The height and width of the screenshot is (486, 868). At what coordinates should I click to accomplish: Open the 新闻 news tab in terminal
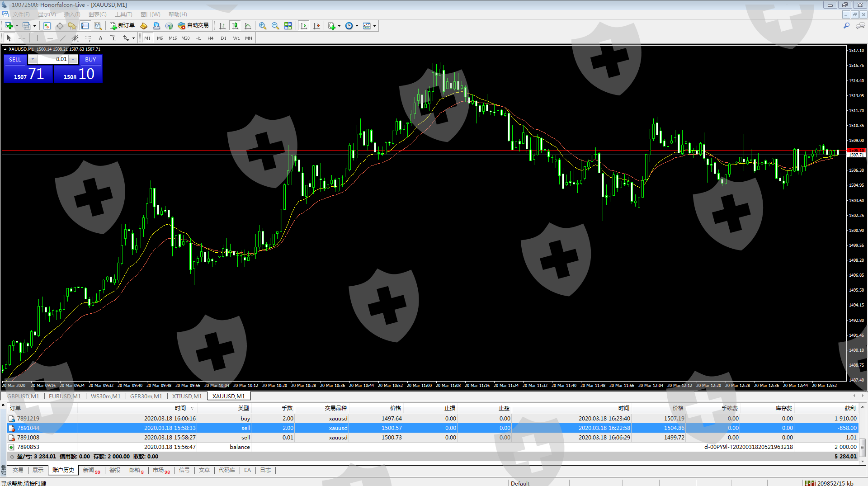click(89, 470)
